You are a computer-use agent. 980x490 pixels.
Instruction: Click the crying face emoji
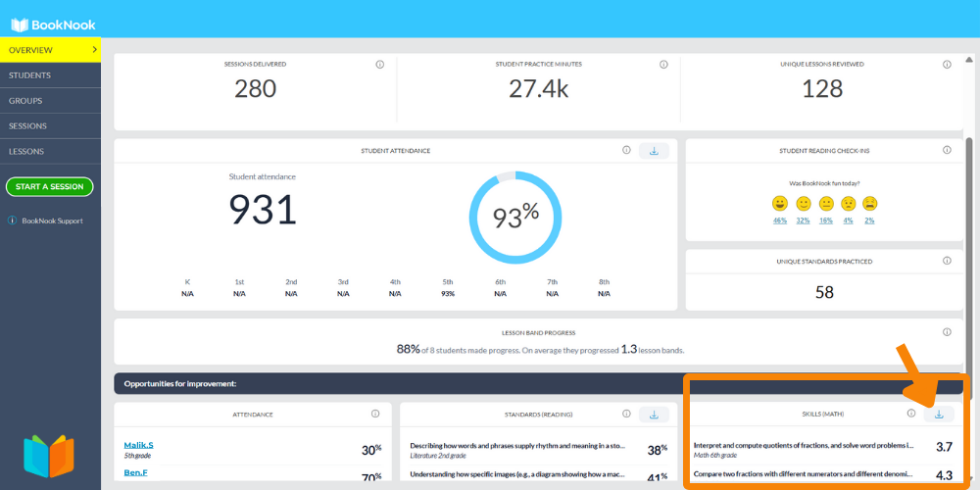click(870, 203)
